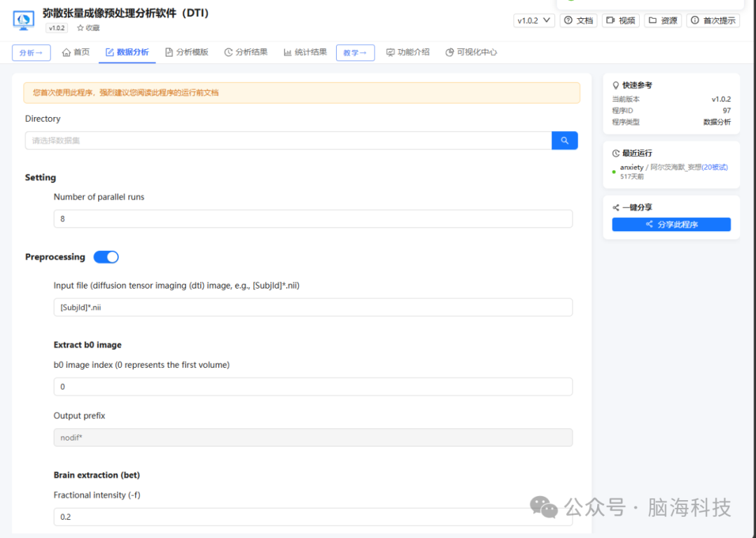Click the 程序ID value 97
The image size is (756, 538).
click(727, 111)
